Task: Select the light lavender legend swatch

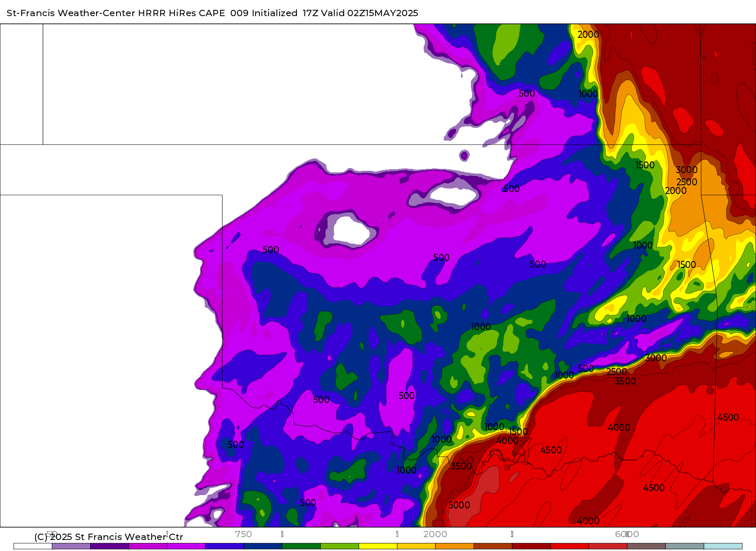Action: pyautogui.click(x=71, y=546)
